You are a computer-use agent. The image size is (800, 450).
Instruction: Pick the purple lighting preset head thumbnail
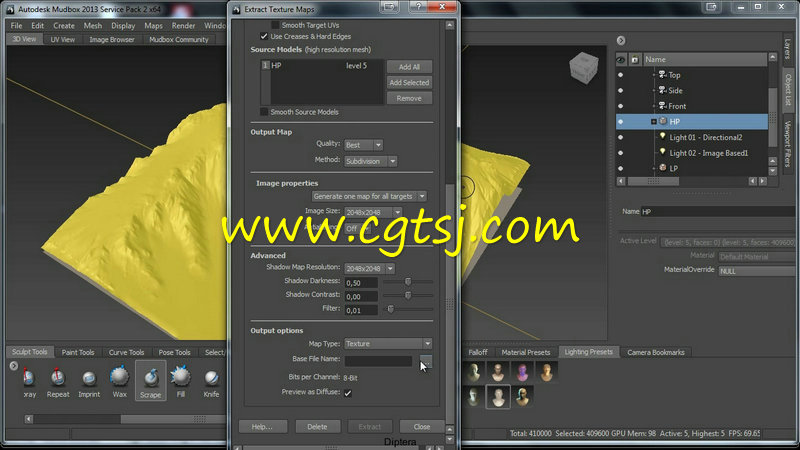[522, 372]
